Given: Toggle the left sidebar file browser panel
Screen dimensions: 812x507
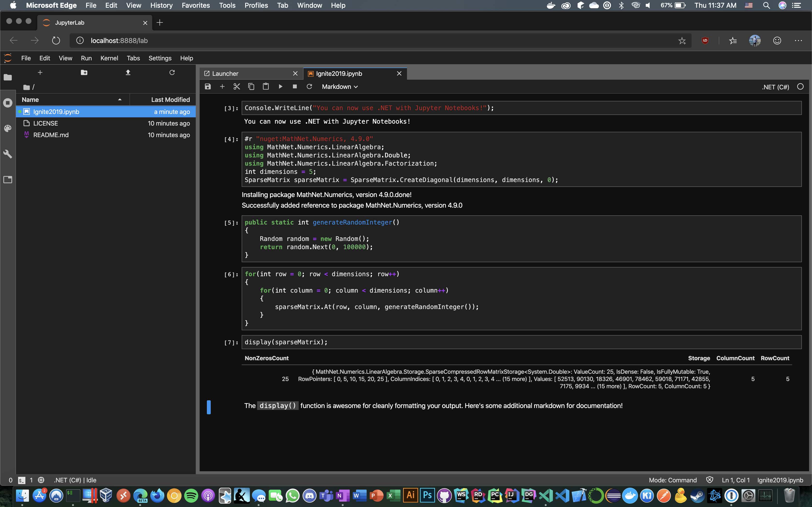Looking at the screenshot, I should tap(8, 77).
